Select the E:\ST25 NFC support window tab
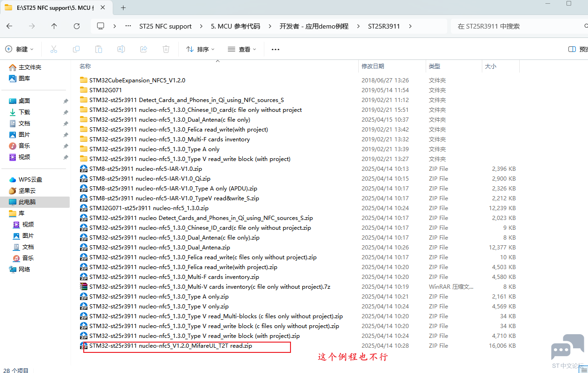 click(x=56, y=7)
